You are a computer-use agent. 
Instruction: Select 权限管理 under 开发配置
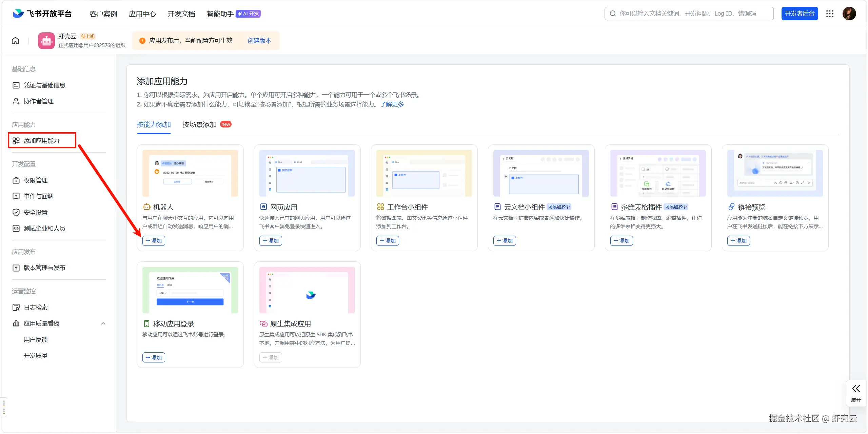coord(36,180)
